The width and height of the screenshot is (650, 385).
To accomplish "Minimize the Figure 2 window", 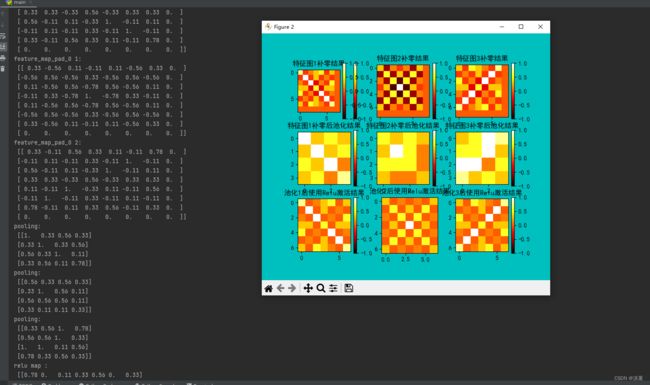I will pyautogui.click(x=502, y=27).
